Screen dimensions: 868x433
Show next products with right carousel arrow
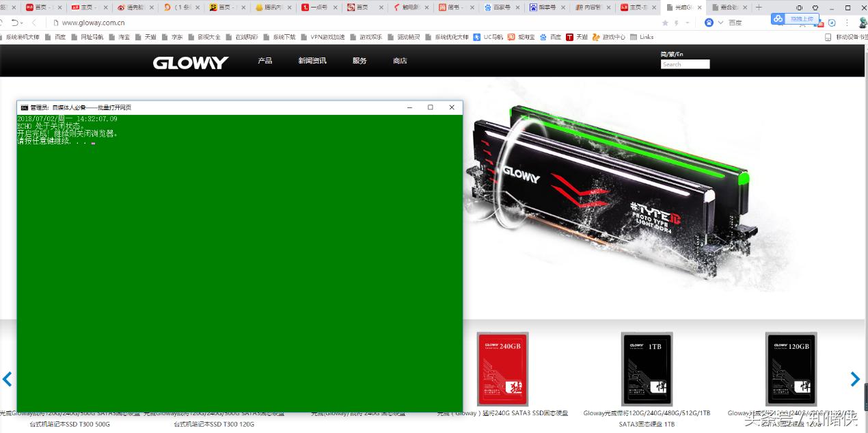pyautogui.click(x=854, y=379)
